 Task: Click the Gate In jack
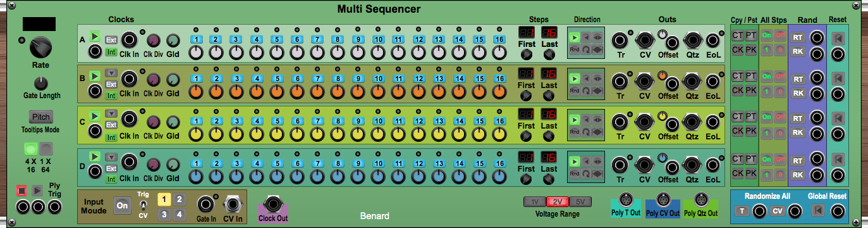[205, 204]
